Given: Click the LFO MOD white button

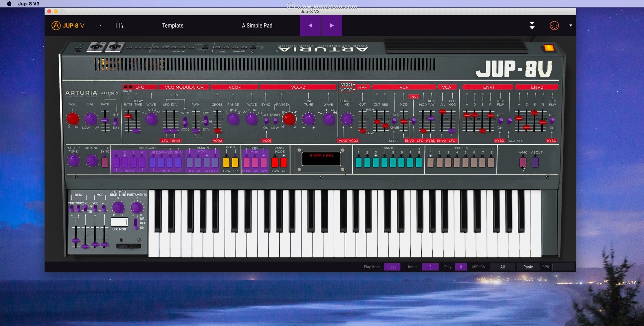Looking at the screenshot, I should 119,222.
